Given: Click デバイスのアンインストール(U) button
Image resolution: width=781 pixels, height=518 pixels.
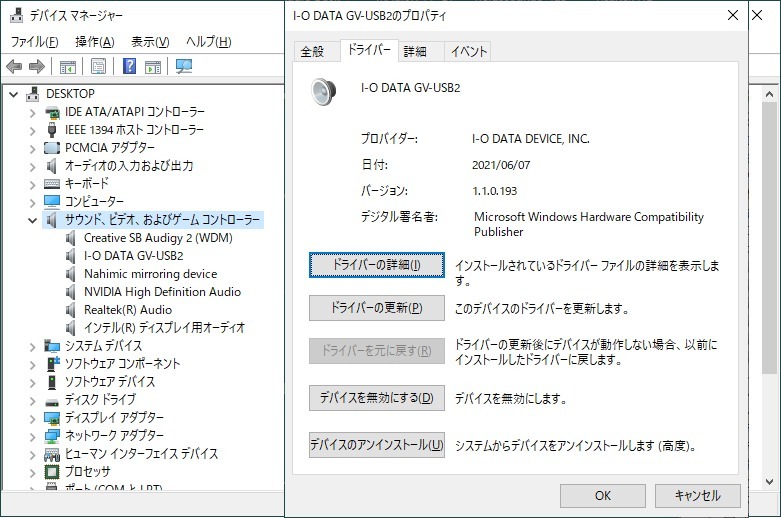Looking at the screenshot, I should (x=377, y=444).
